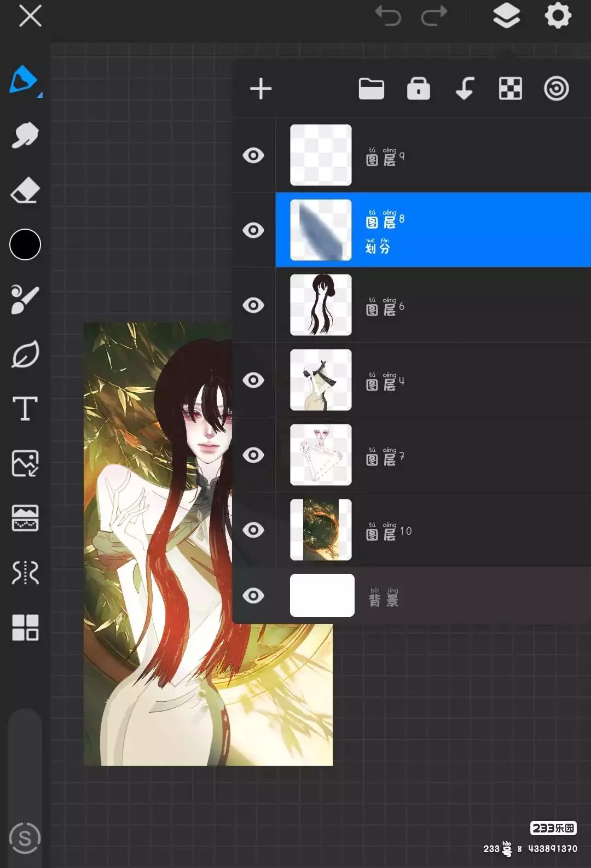Open the grid layout tool
Viewport: 591px width, 868px height.
click(x=25, y=627)
